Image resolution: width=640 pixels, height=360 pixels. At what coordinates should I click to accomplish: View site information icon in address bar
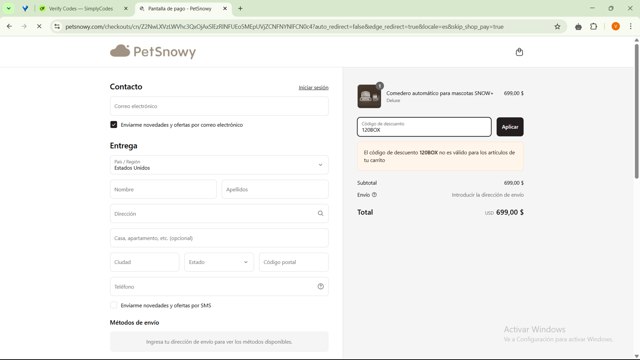click(x=57, y=27)
